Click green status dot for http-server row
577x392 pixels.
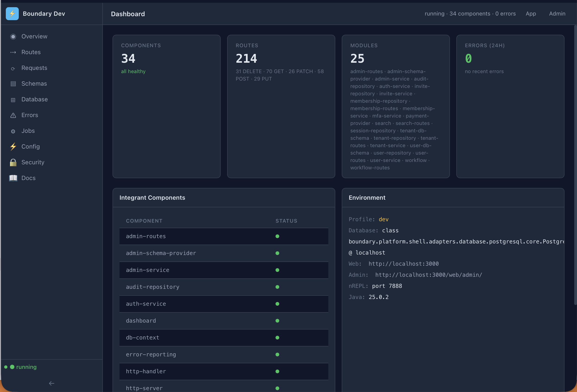pos(277,388)
